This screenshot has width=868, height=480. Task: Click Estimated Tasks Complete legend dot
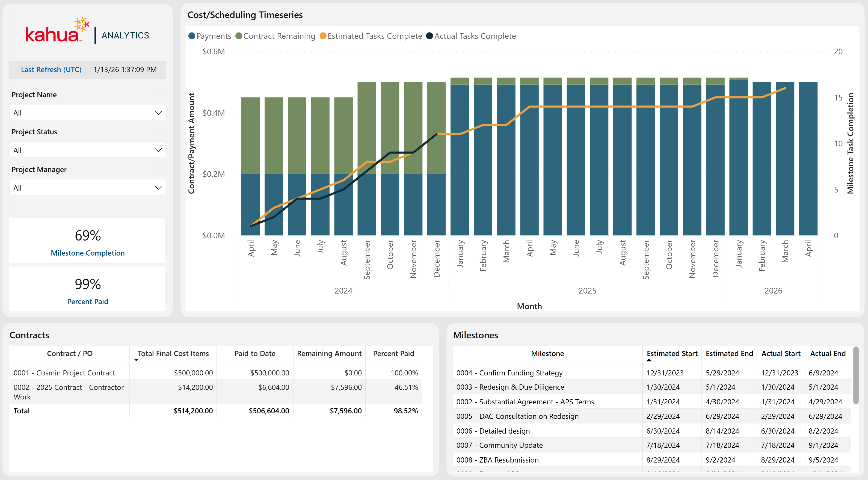pos(323,36)
